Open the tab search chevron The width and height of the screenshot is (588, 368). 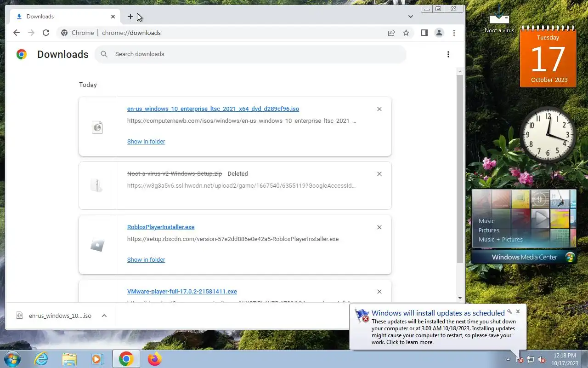point(411,17)
